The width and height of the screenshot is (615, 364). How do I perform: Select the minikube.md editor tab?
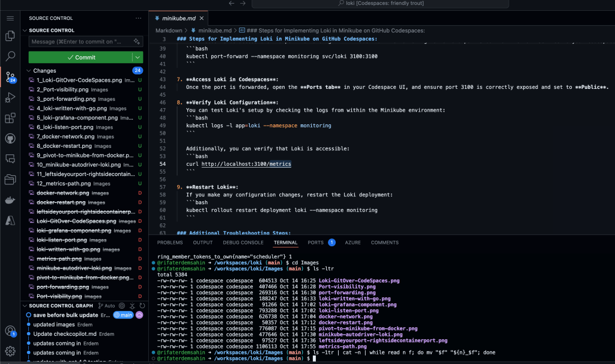point(179,19)
